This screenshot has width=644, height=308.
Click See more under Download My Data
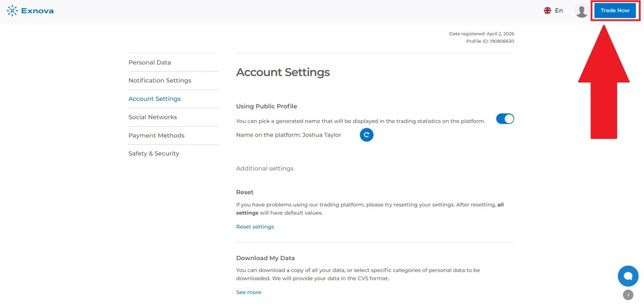(x=249, y=292)
